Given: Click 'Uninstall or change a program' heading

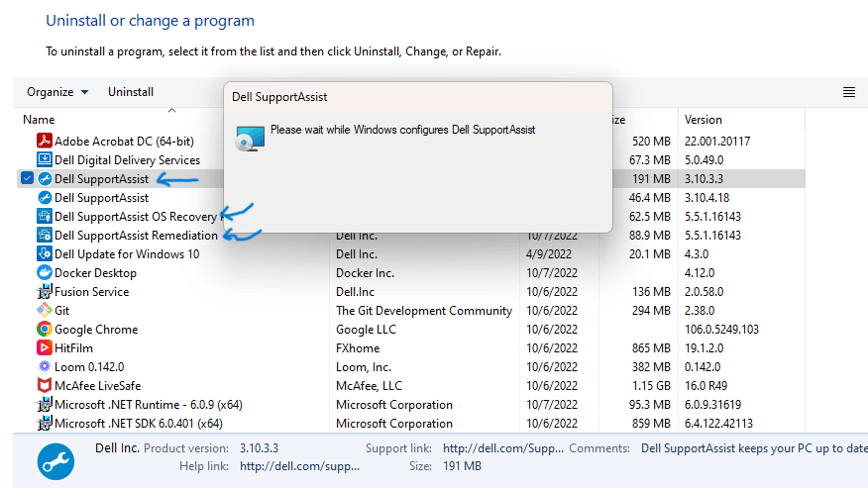Looking at the screenshot, I should 150,21.
